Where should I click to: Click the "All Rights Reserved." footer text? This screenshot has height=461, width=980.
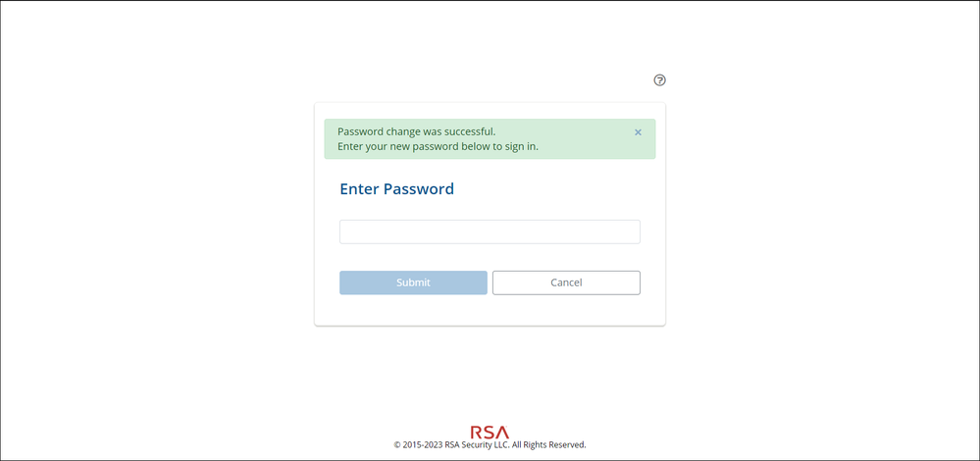548,445
